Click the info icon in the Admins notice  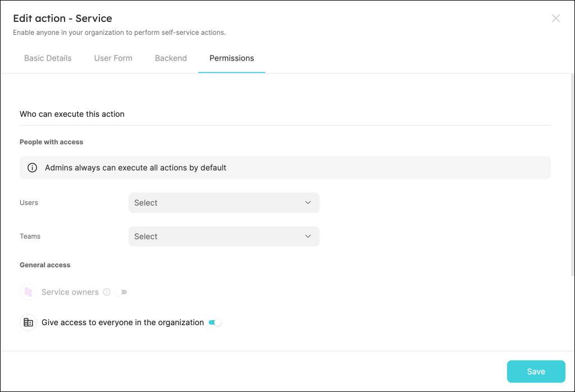point(33,168)
